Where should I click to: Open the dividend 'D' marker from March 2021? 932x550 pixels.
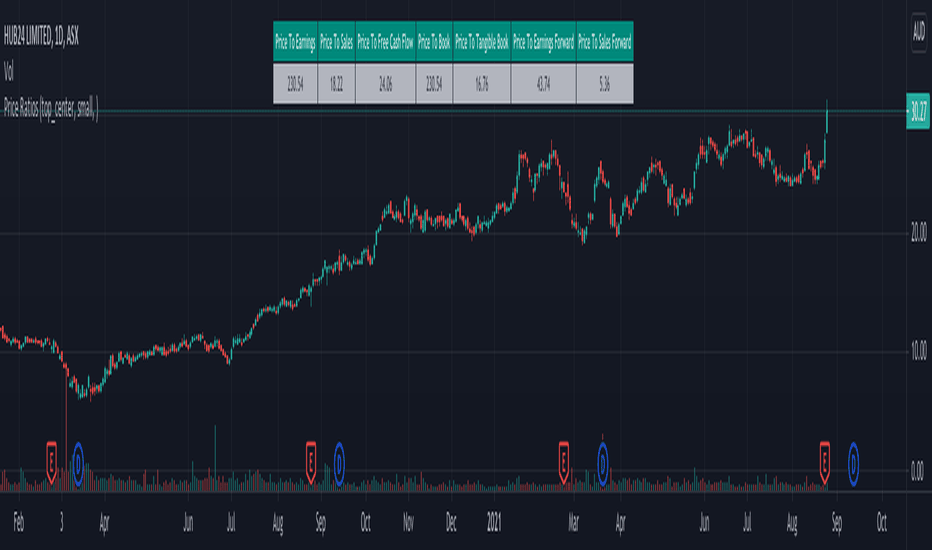pyautogui.click(x=603, y=464)
